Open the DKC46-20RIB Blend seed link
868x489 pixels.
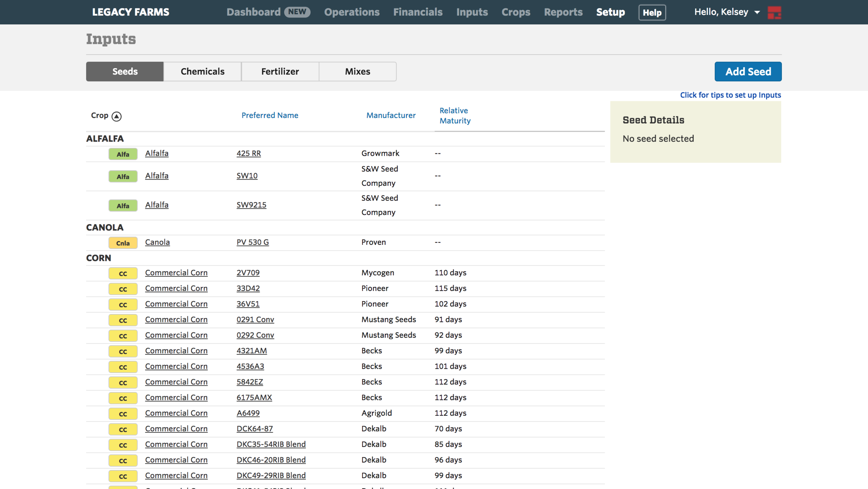click(271, 461)
